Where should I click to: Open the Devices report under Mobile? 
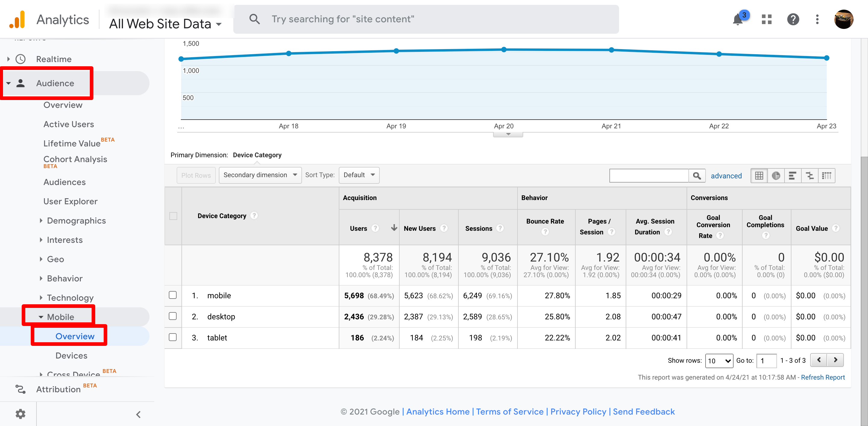(x=71, y=356)
